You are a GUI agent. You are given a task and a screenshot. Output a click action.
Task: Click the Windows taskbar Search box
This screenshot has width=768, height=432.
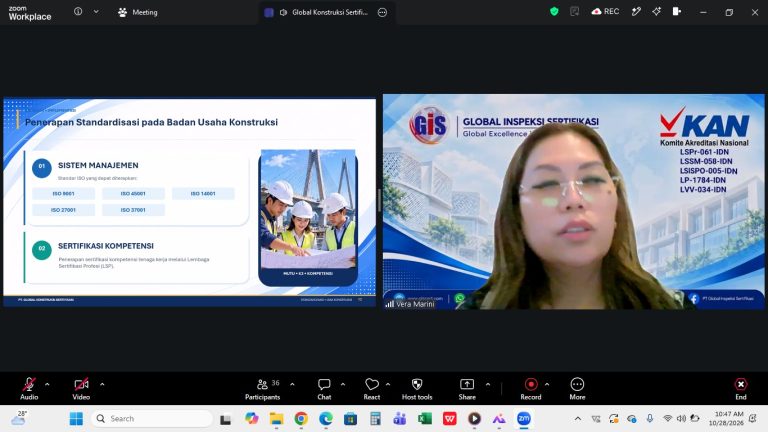point(152,418)
